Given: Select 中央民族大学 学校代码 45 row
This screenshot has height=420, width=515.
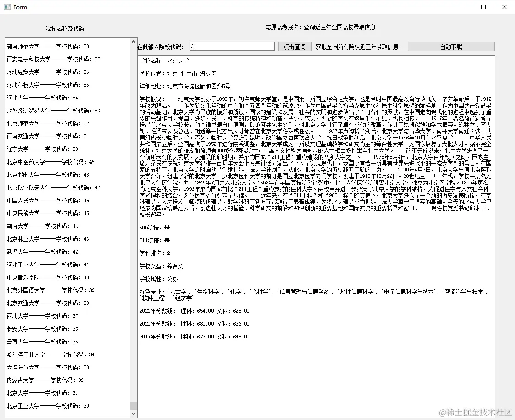Looking at the screenshot, I should click(x=48, y=213).
